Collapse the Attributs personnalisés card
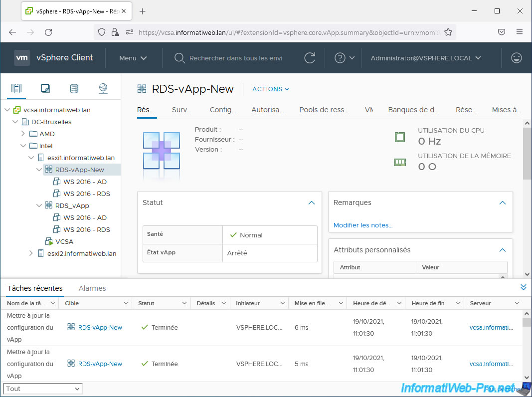 503,250
